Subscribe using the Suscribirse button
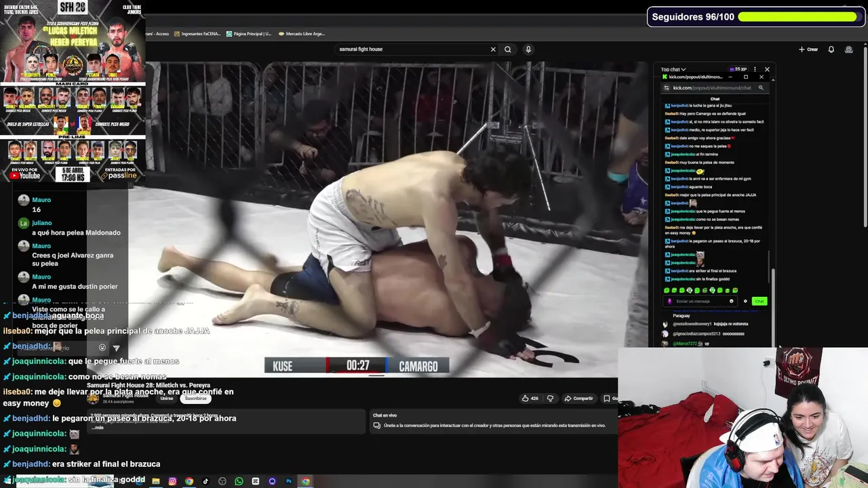The width and height of the screenshot is (868, 488). 195,399
